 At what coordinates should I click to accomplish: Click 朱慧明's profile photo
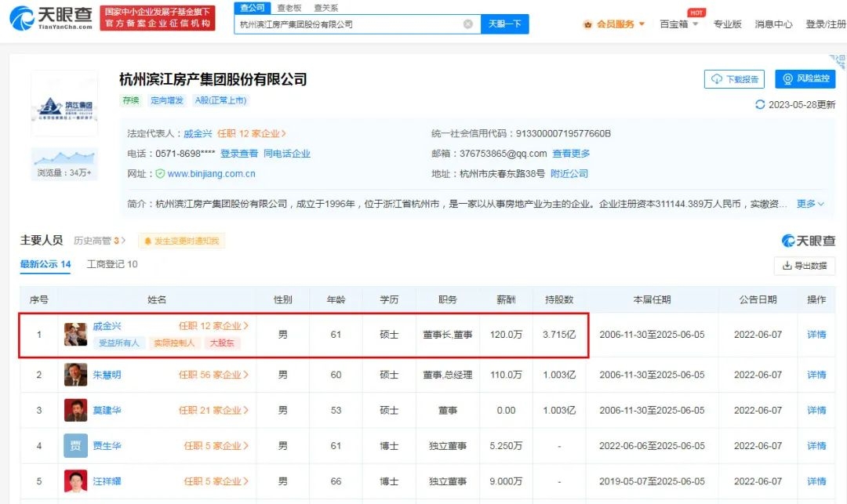[x=75, y=375]
